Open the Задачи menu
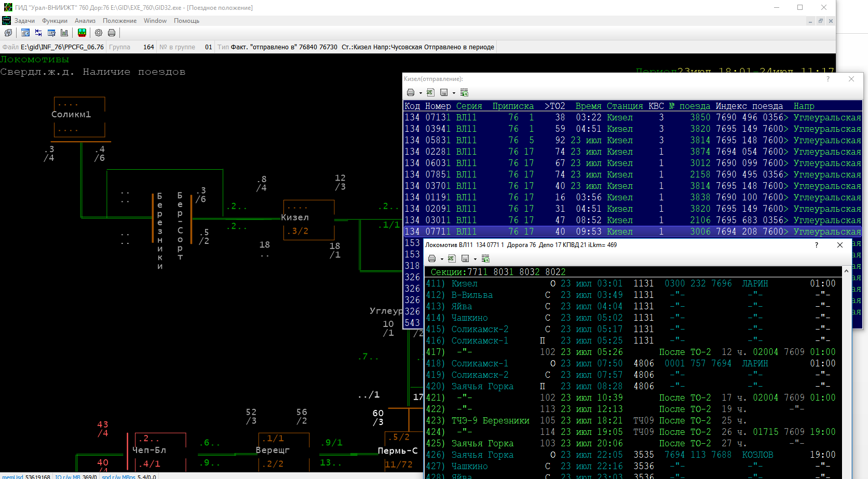The width and height of the screenshot is (868, 479). coord(24,21)
